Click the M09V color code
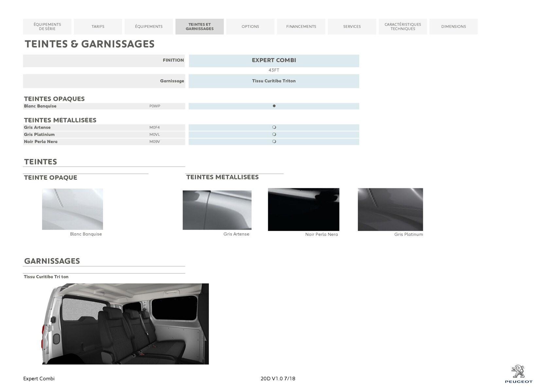This screenshot has height=392, width=555. pyautogui.click(x=154, y=142)
